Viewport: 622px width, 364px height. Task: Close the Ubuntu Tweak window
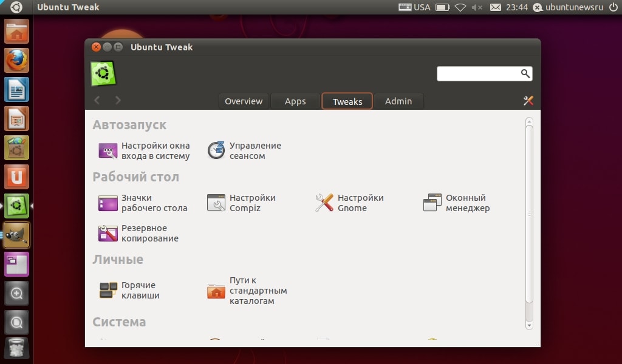click(x=96, y=47)
